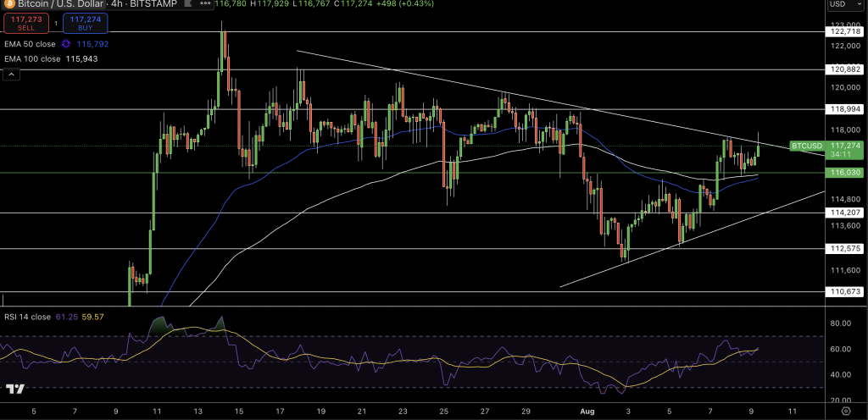Click the TradingView logo at bottom left
This screenshot has width=868, height=420.
[15, 389]
